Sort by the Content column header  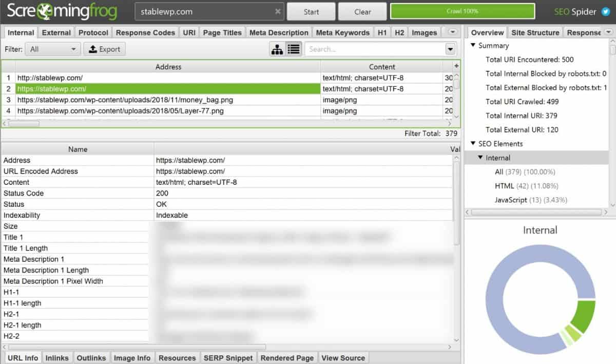(382, 67)
